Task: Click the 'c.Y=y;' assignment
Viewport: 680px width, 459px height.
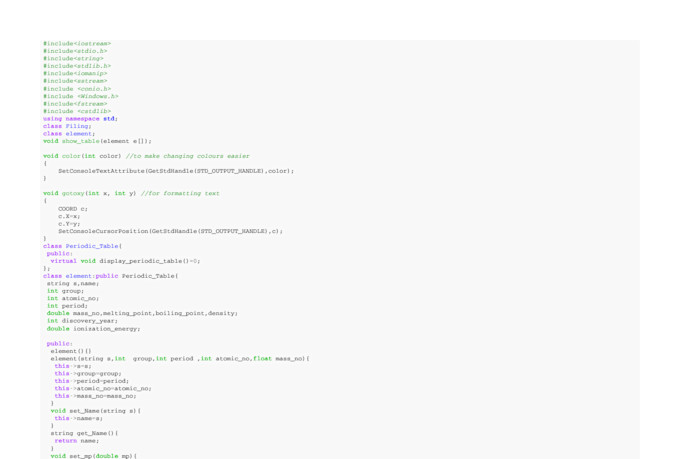Action: [x=69, y=224]
